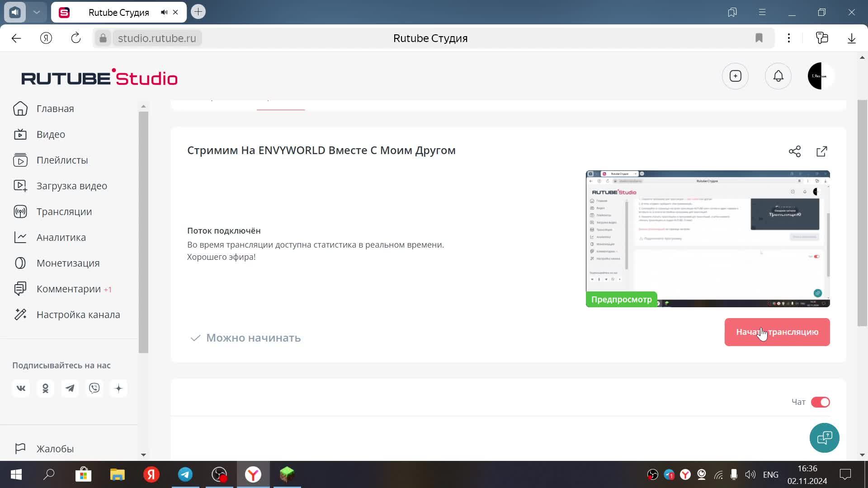The height and width of the screenshot is (488, 868).
Task: Open the taskbar volume control
Action: tap(750, 474)
